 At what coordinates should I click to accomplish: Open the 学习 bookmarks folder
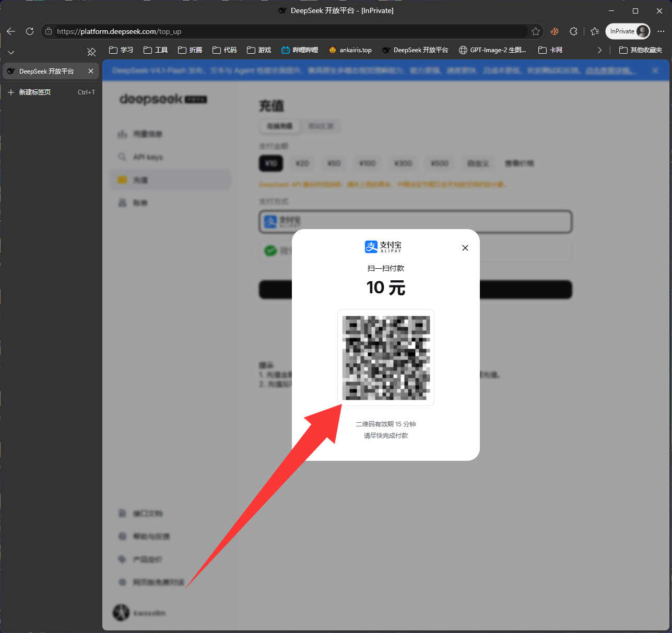pos(121,50)
